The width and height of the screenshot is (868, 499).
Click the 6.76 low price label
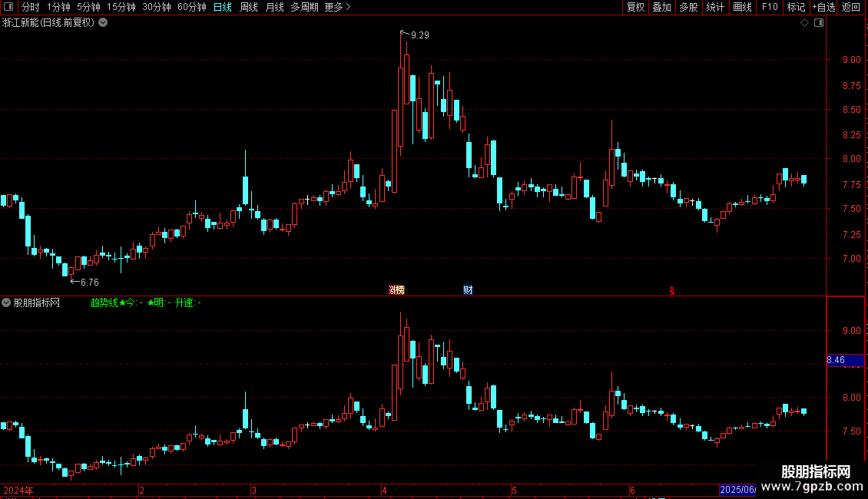coord(90,283)
